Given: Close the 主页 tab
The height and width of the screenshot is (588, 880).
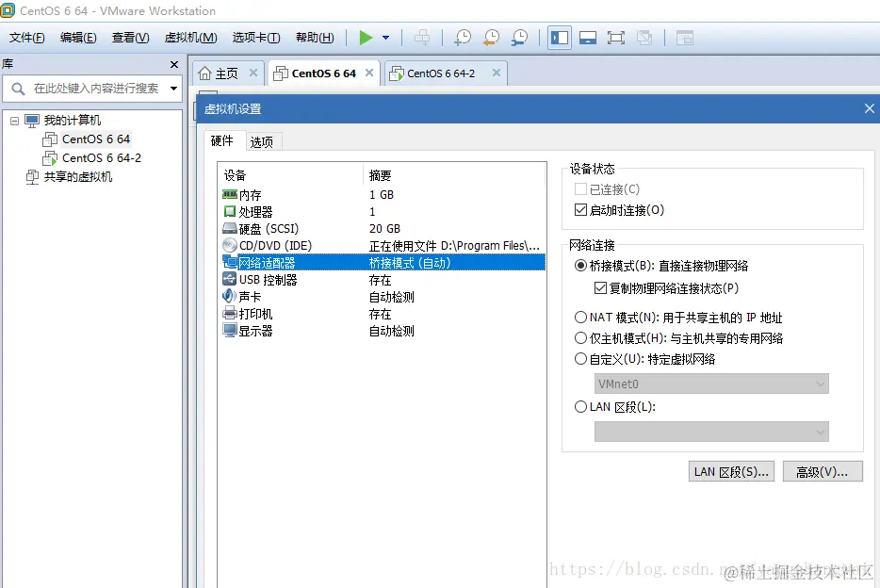Looking at the screenshot, I should tap(253, 73).
